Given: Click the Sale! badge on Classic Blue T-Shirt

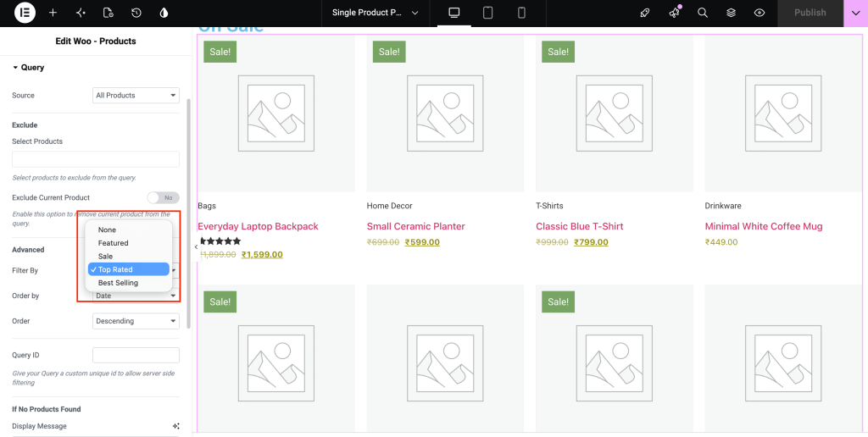Looking at the screenshot, I should point(558,52).
